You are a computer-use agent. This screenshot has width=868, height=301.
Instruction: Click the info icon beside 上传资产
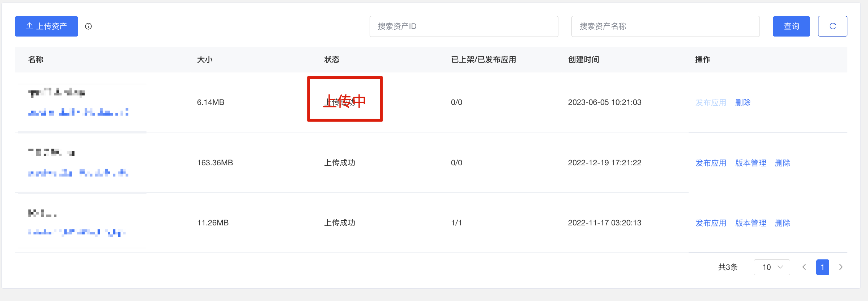pos(88,26)
